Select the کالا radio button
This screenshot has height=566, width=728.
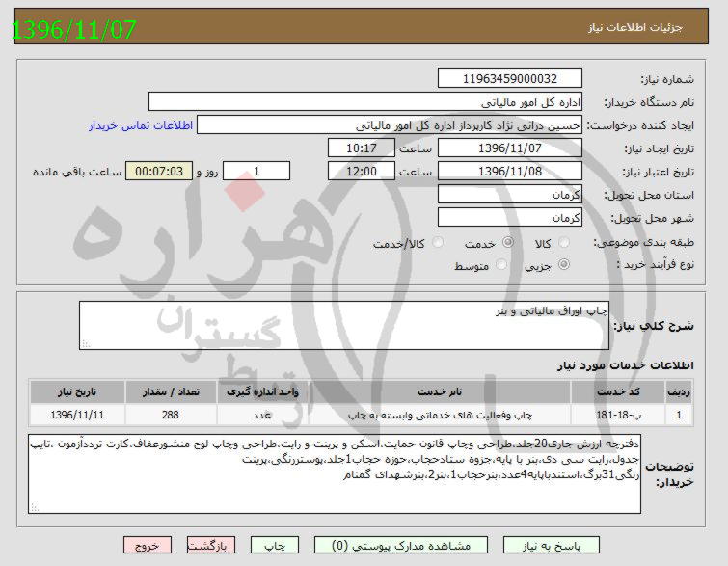point(564,242)
